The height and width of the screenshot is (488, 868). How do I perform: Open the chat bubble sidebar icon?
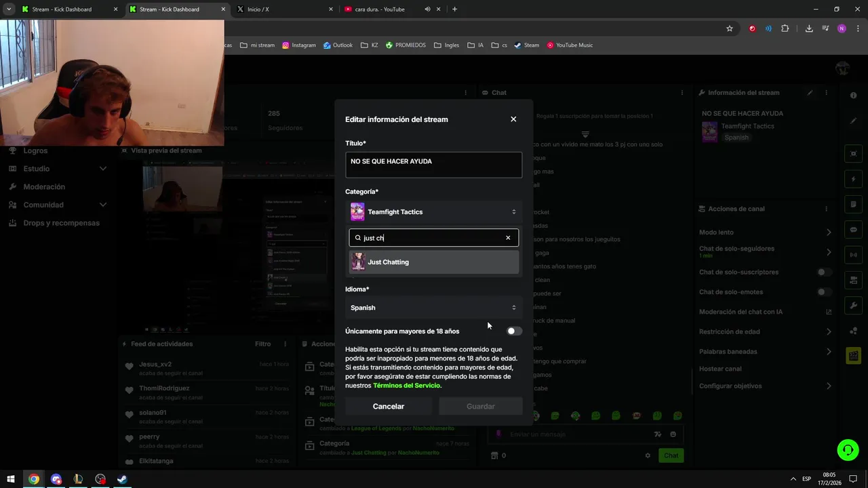pyautogui.click(x=853, y=230)
